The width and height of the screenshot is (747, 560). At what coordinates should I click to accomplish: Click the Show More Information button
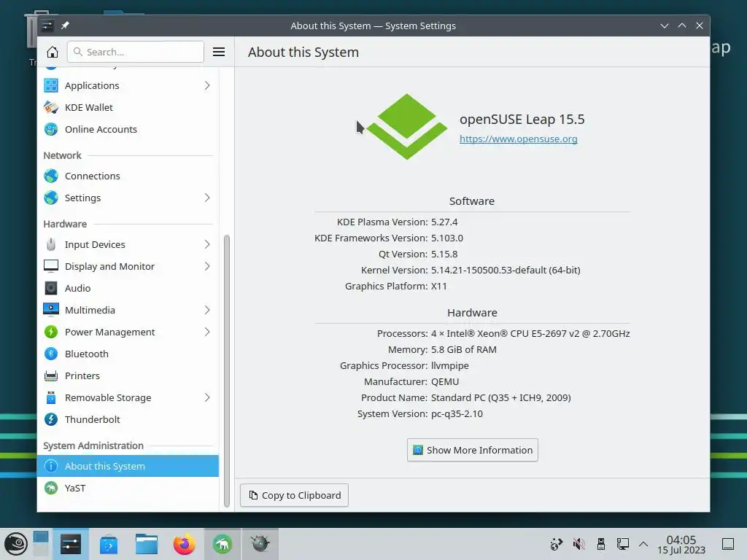473,451
